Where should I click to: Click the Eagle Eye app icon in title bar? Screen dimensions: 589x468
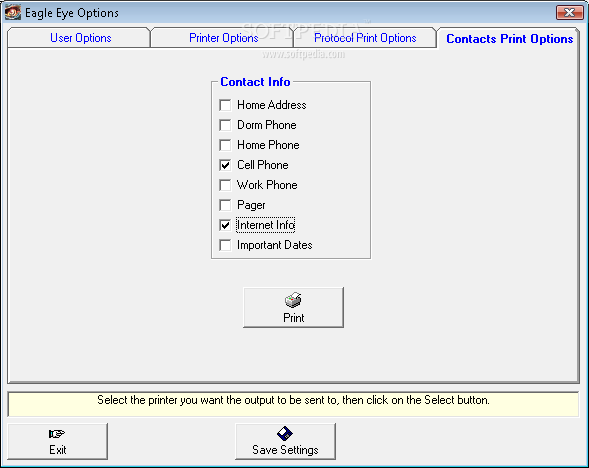(x=12, y=12)
